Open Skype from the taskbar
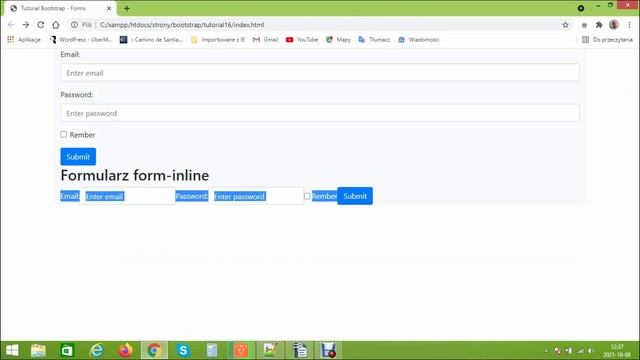Image resolution: width=640 pixels, height=360 pixels. tap(183, 350)
